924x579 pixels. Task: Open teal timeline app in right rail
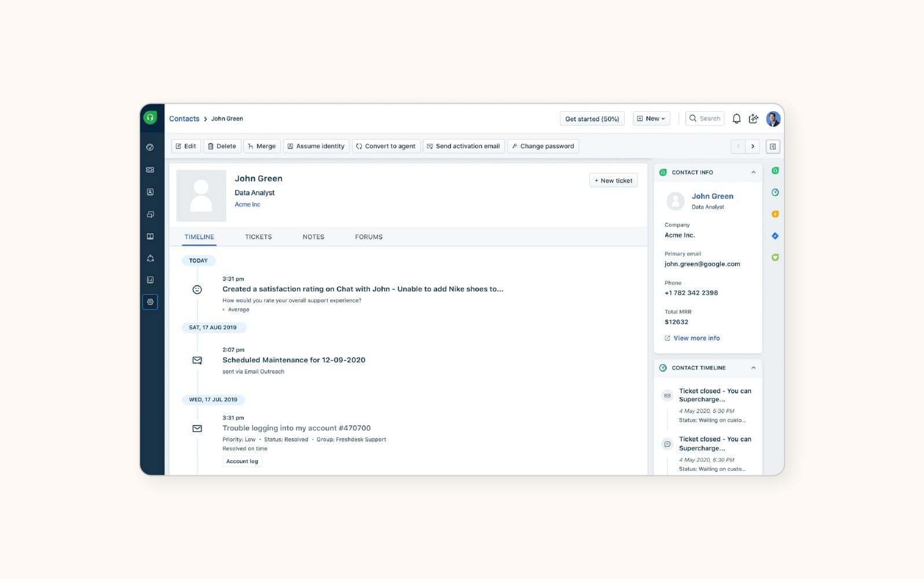pos(775,192)
